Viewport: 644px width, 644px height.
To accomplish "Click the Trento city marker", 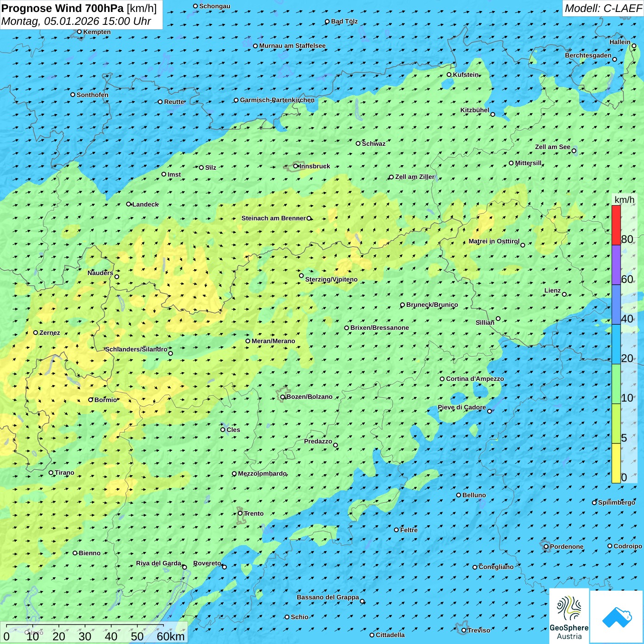I will [240, 513].
